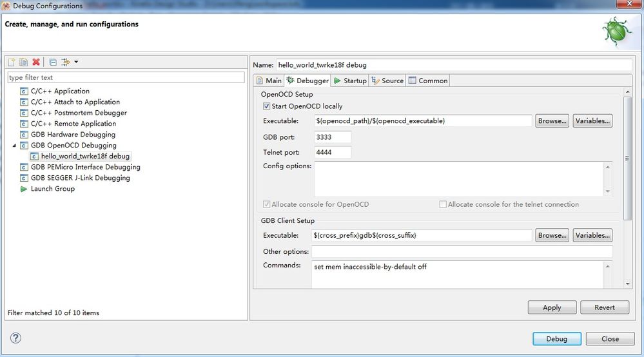Select C/C++ Remote Application entry

point(73,124)
